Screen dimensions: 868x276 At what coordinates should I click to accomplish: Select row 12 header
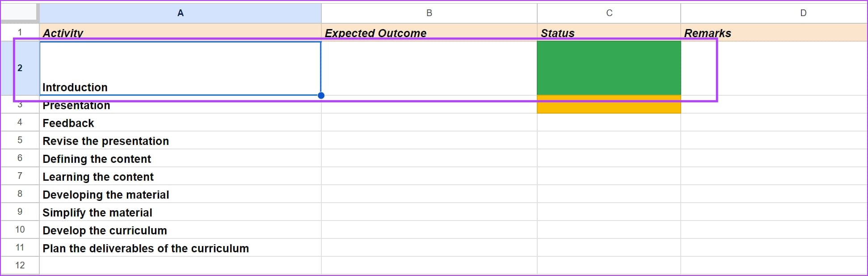[20, 265]
